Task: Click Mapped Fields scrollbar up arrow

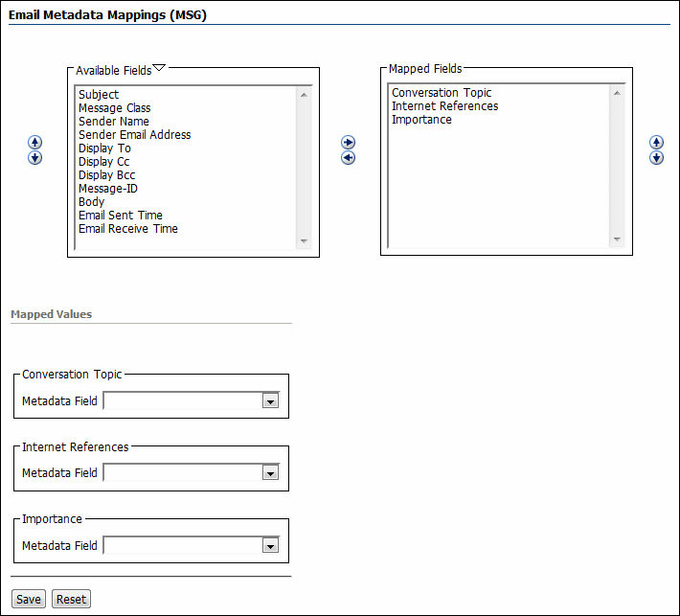Action: pos(617,93)
